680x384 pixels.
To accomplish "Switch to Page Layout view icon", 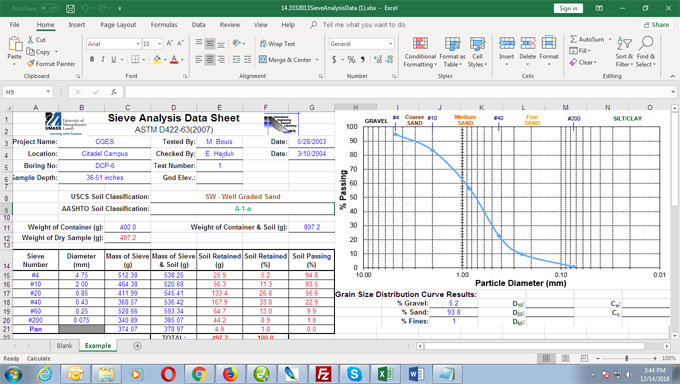I will 566,358.
